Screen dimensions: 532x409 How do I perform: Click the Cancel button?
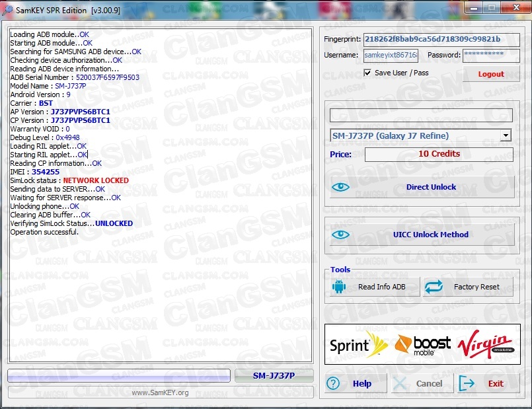(422, 384)
